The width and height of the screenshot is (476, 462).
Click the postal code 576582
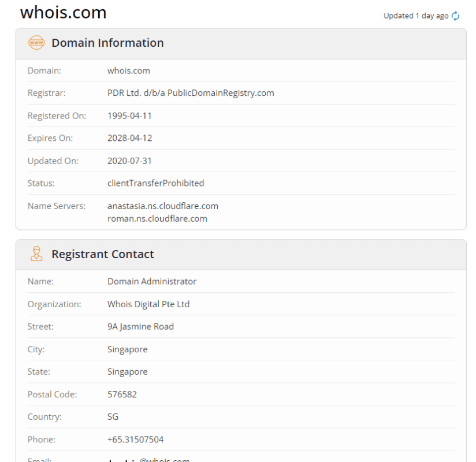point(122,394)
